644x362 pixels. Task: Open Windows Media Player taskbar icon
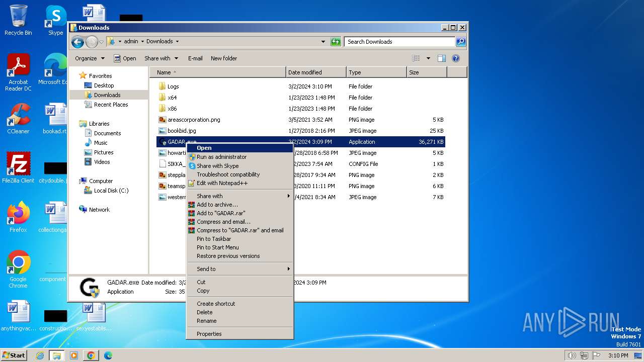[x=74, y=355]
